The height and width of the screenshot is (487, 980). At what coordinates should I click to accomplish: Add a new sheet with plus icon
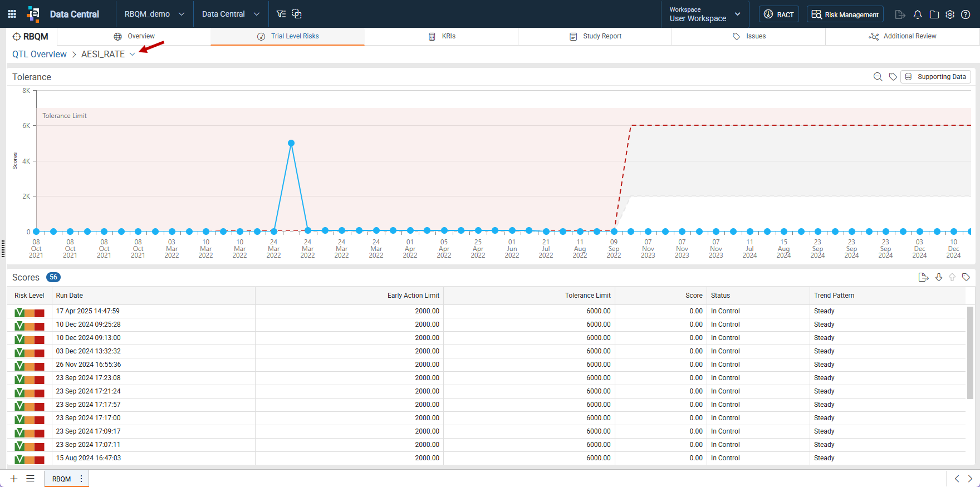tap(14, 479)
